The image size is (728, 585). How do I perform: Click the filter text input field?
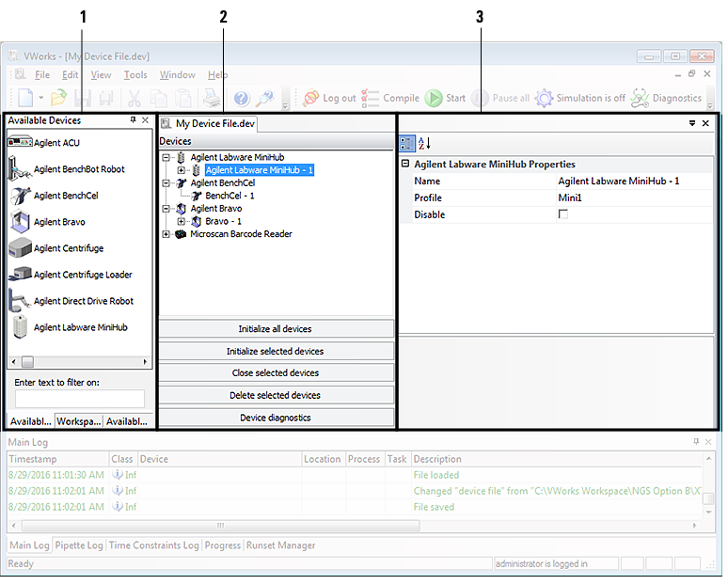coord(80,399)
